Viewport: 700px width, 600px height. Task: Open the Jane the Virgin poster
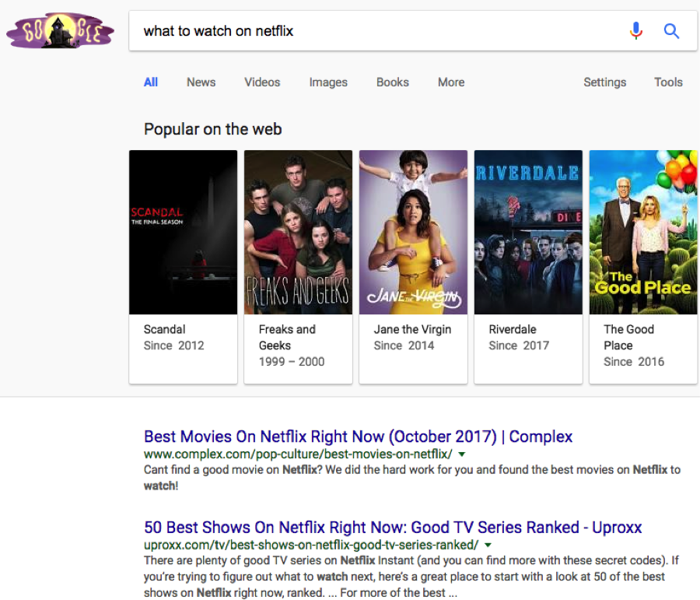pos(414,233)
